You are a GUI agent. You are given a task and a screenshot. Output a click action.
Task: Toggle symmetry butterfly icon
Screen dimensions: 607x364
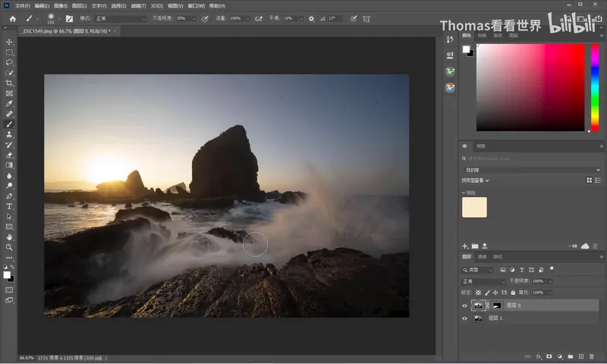(366, 18)
